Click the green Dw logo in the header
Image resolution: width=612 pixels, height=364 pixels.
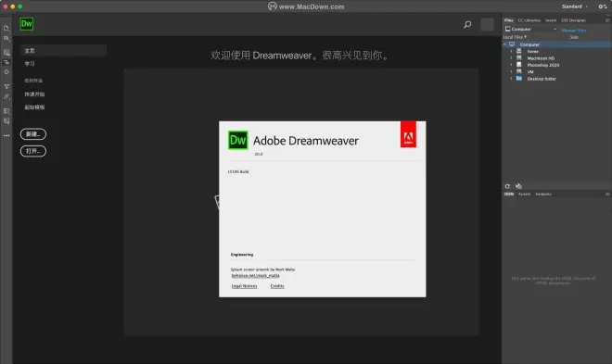(x=27, y=24)
